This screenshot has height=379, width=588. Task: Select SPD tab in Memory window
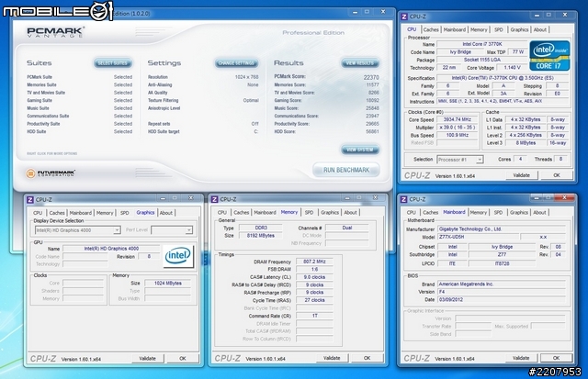(309, 212)
